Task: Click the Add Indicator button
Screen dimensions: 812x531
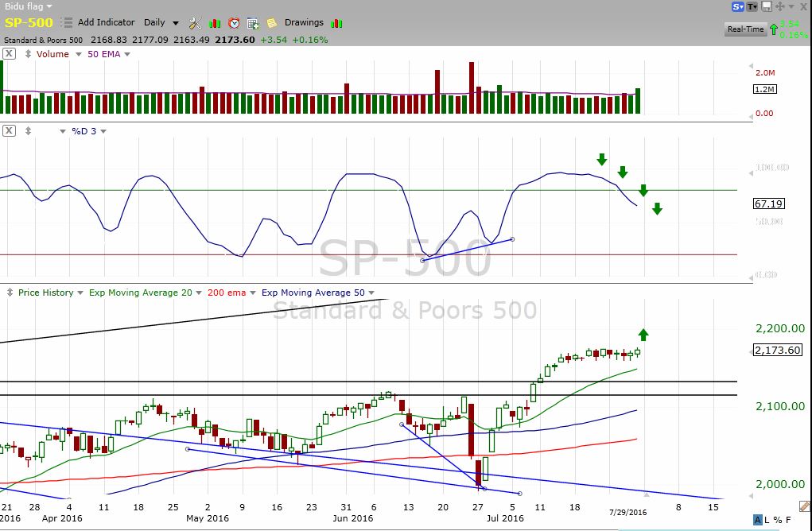Action: (x=106, y=23)
